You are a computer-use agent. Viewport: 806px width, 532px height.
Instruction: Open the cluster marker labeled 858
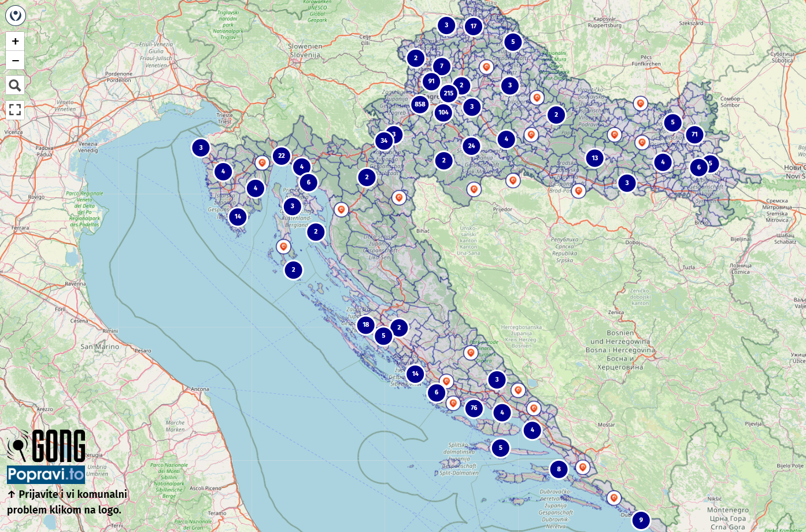[420, 104]
